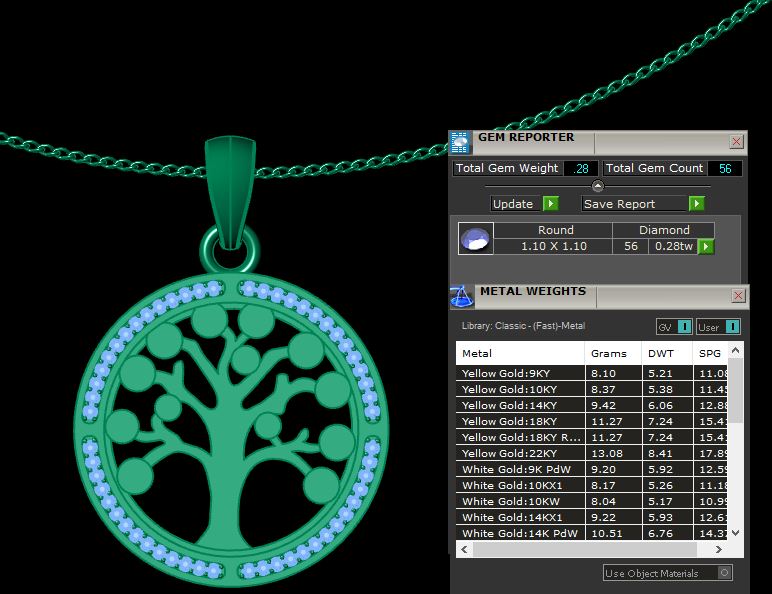Select the White Gold:10KW row
The width and height of the screenshot is (772, 594).
(x=592, y=501)
